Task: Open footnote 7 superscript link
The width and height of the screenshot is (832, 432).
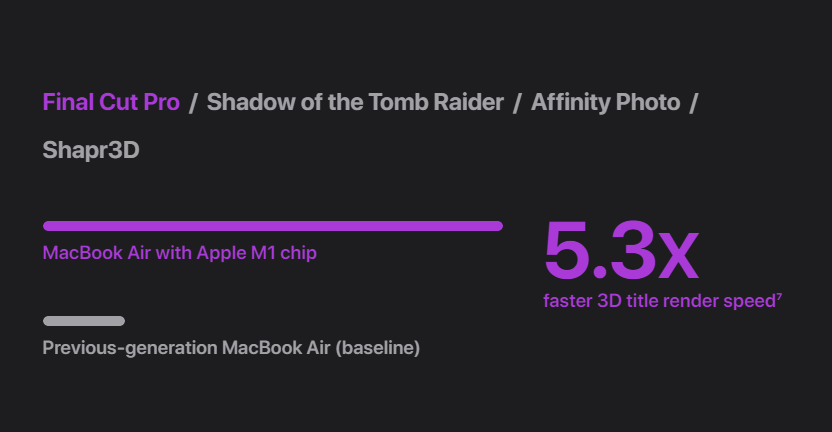Action: point(779,296)
